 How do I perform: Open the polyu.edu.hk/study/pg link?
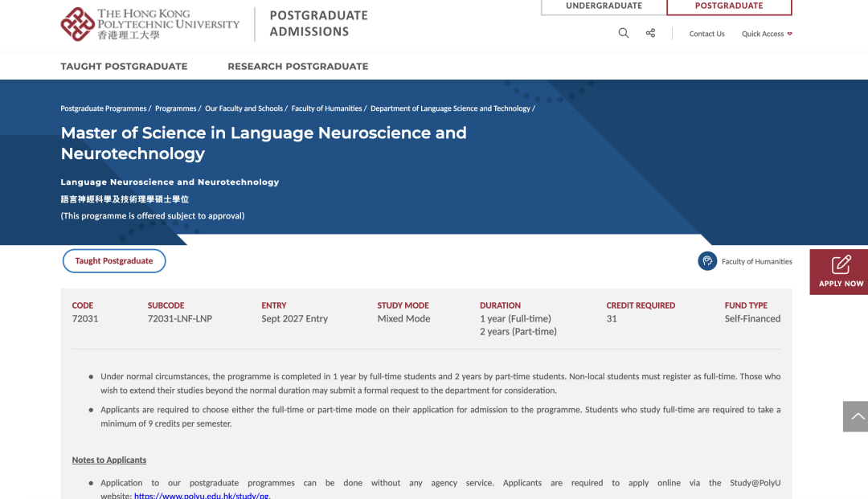(x=202, y=495)
